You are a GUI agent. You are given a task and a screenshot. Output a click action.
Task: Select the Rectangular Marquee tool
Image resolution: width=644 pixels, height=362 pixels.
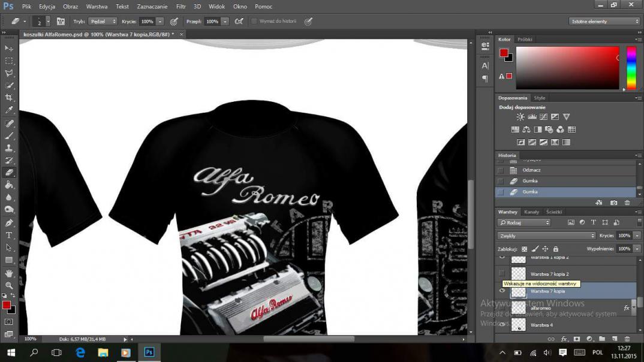[8, 61]
